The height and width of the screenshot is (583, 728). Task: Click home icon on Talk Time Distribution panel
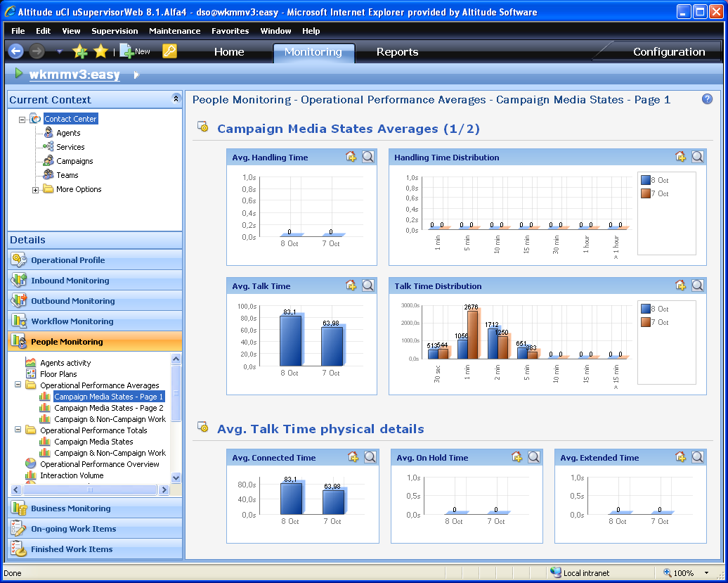[x=680, y=286]
